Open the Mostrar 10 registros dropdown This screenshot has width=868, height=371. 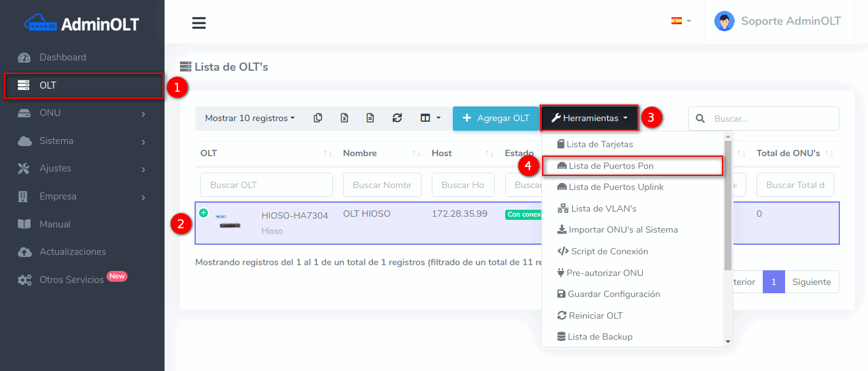point(249,118)
